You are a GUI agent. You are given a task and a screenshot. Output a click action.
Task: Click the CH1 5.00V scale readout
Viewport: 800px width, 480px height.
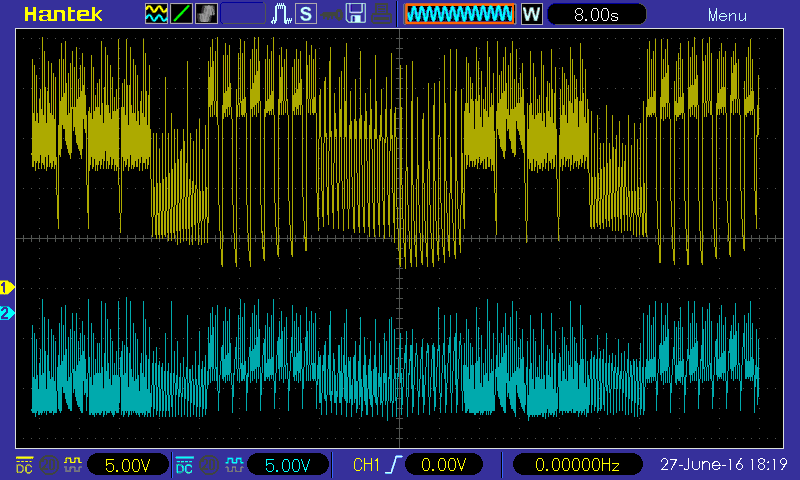[x=128, y=465]
